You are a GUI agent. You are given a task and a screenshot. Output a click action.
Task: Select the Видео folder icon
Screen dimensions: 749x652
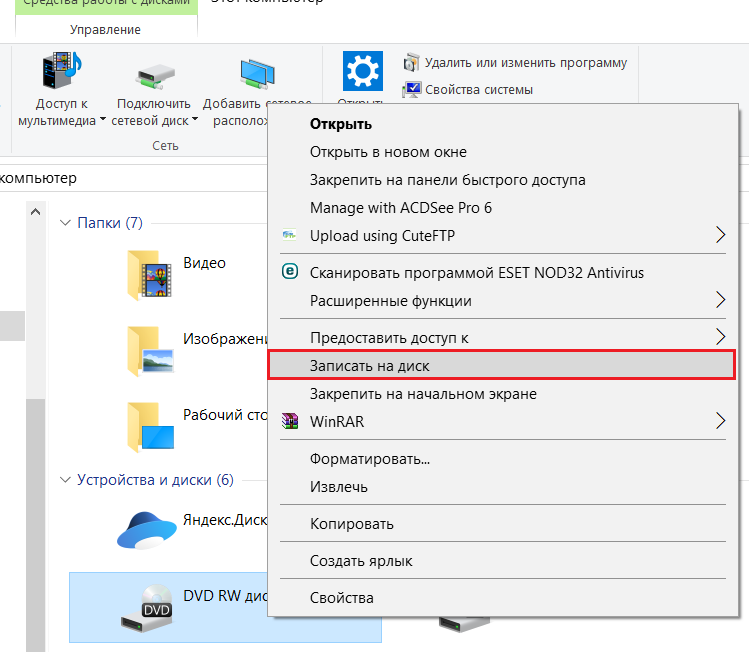tap(150, 275)
